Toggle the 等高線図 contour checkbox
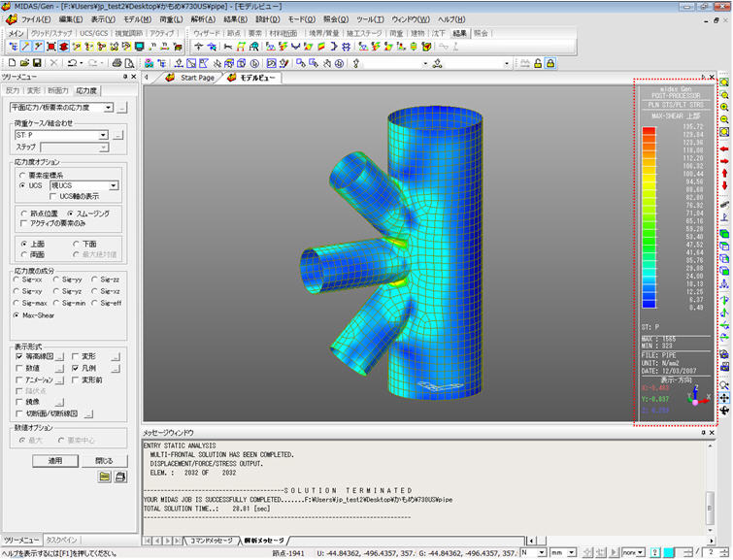Screen dimensions: 733x560 [x=19, y=356]
